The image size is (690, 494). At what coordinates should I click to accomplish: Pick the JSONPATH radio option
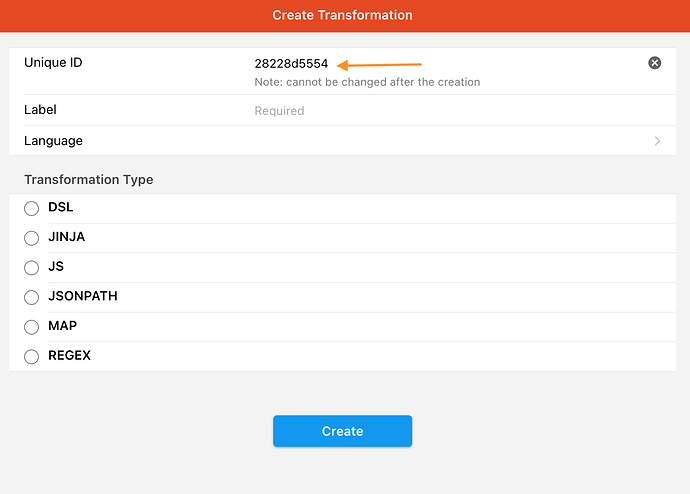tap(31, 297)
